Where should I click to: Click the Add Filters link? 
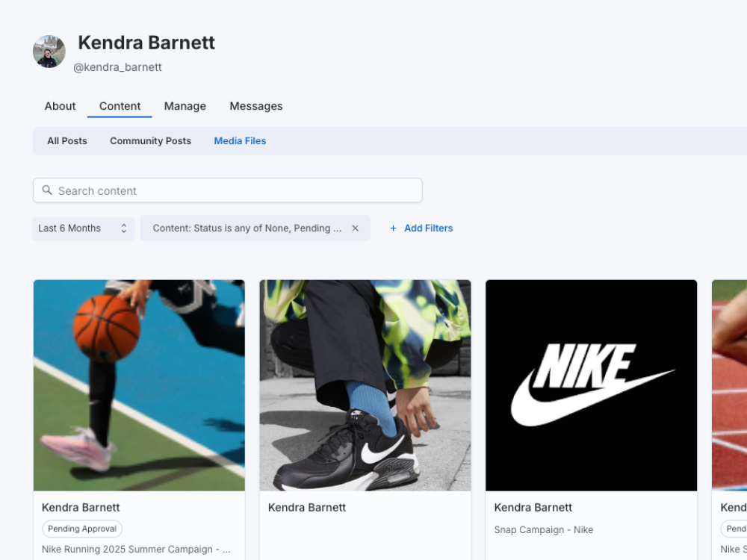point(428,228)
